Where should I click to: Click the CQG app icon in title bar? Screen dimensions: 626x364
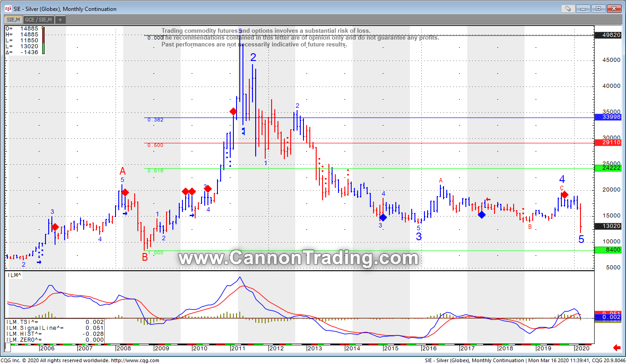coord(8,9)
